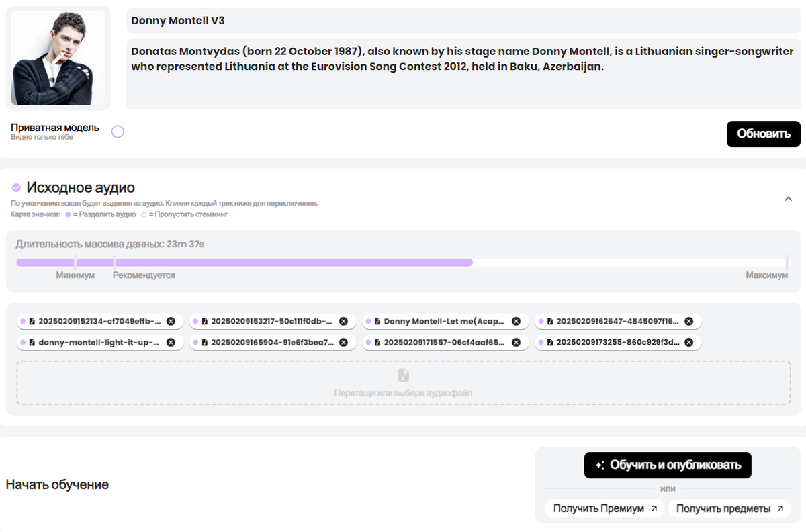This screenshot has width=806, height=532.
Task: Click the Начать обучение heading
Action: 57,484
